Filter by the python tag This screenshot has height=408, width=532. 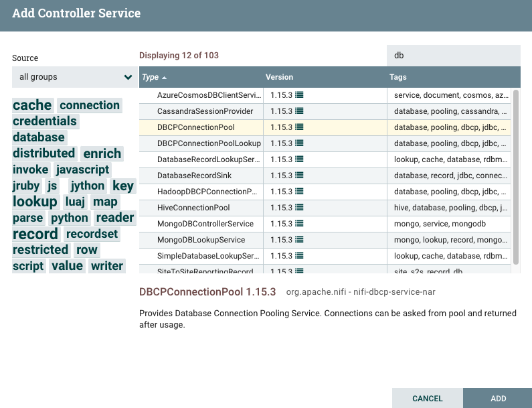[x=70, y=218]
